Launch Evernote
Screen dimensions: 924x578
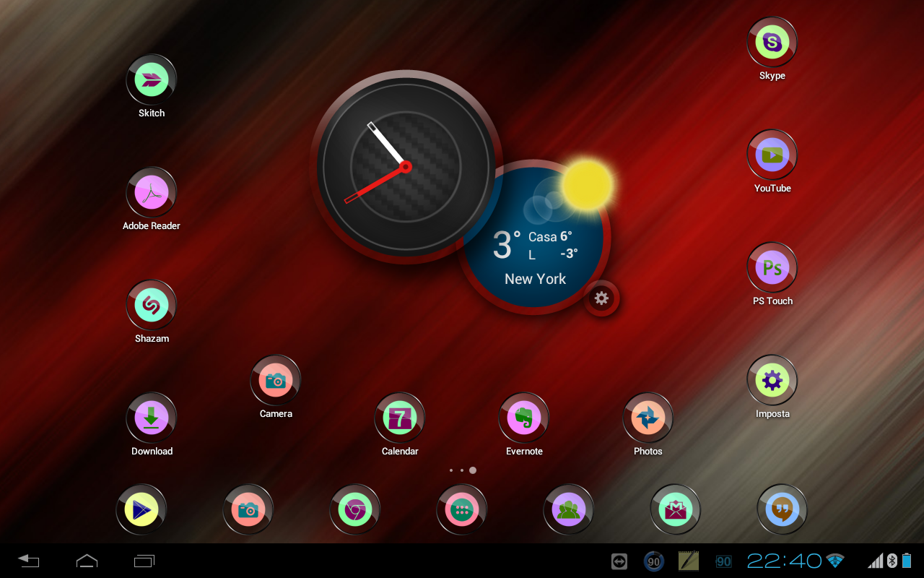[x=524, y=418]
